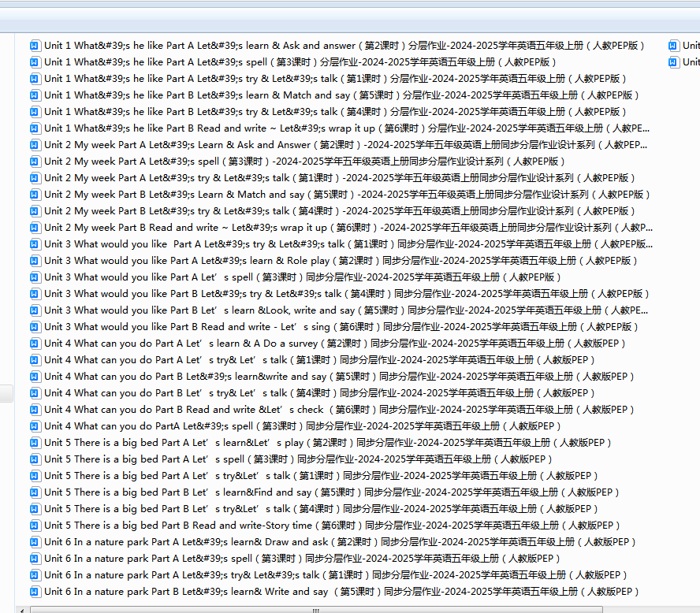Image resolution: width=700 pixels, height=613 pixels.
Task: Click Word icon of Unit 2 Part B Match and say
Action: point(35,195)
